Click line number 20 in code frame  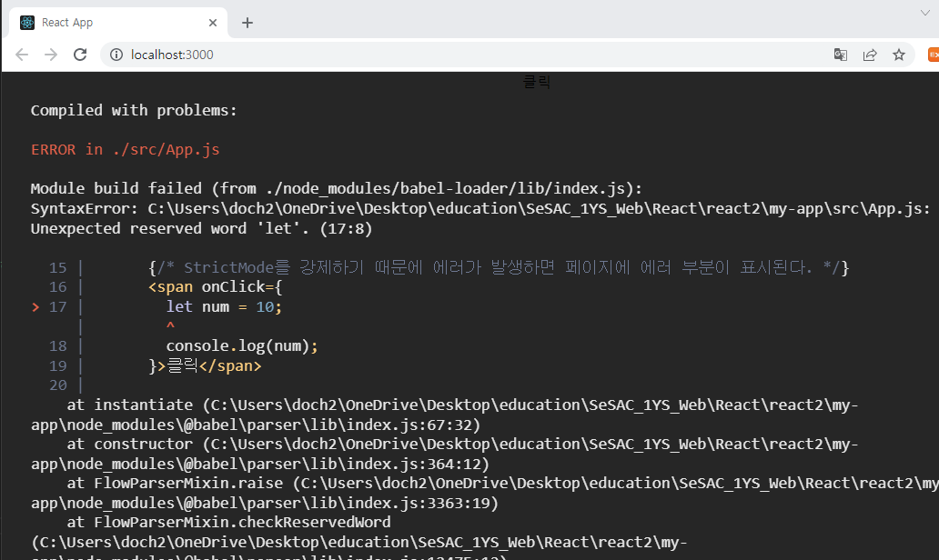coord(58,385)
